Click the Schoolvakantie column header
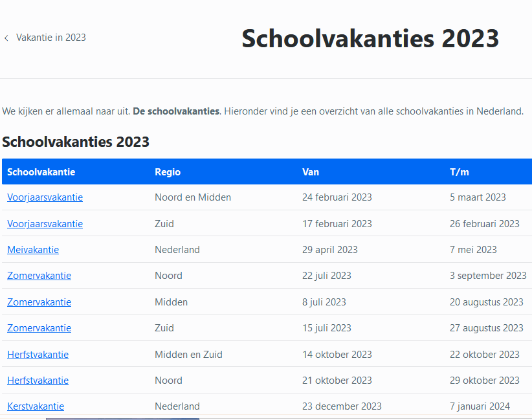532x420 pixels. coord(41,172)
